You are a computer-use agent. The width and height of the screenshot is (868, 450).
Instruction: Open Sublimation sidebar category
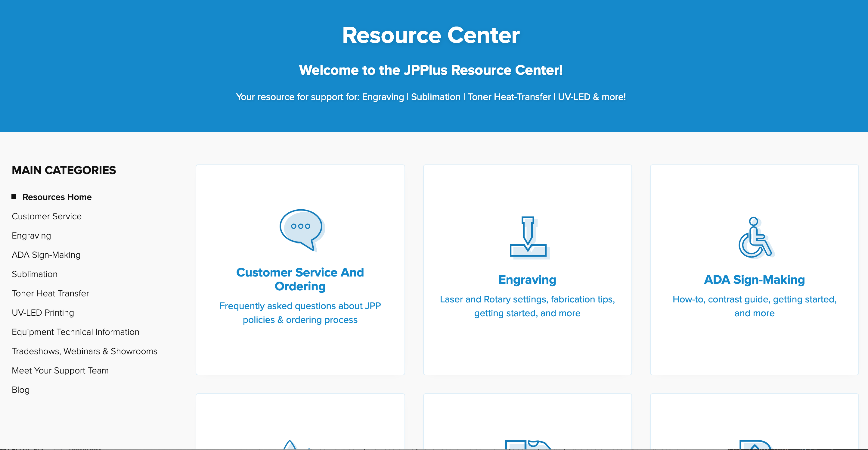click(x=34, y=274)
